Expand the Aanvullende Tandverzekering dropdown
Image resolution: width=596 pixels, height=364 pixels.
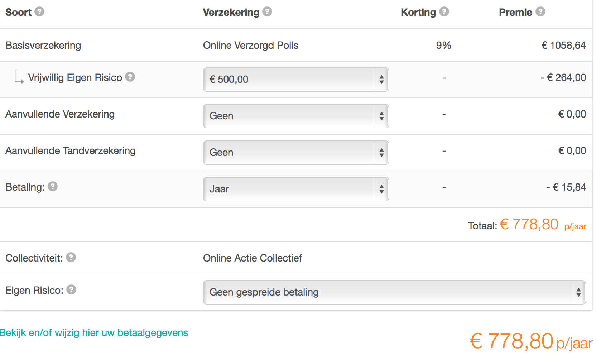coord(296,153)
